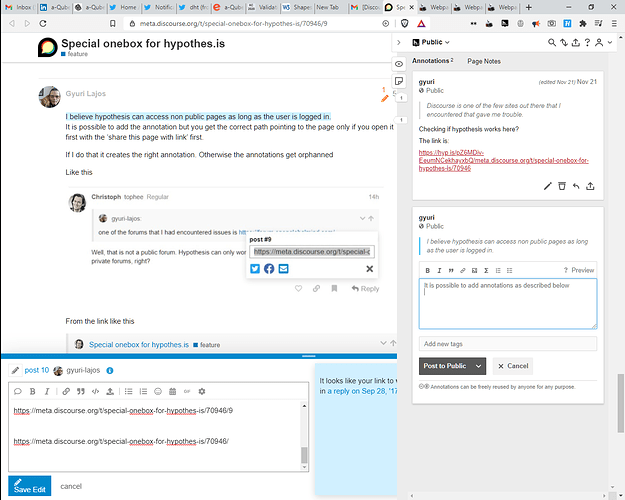625x500 pixels.
Task: Bookmark Christoph's quoted post
Action: coord(334,288)
